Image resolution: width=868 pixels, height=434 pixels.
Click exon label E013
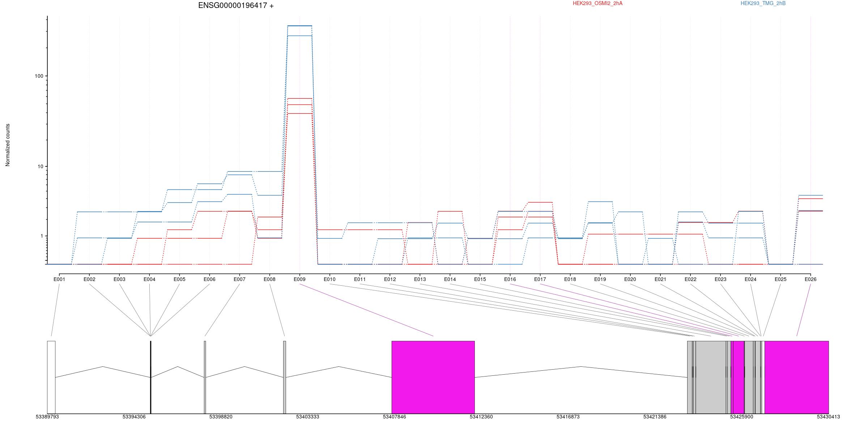click(x=420, y=279)
